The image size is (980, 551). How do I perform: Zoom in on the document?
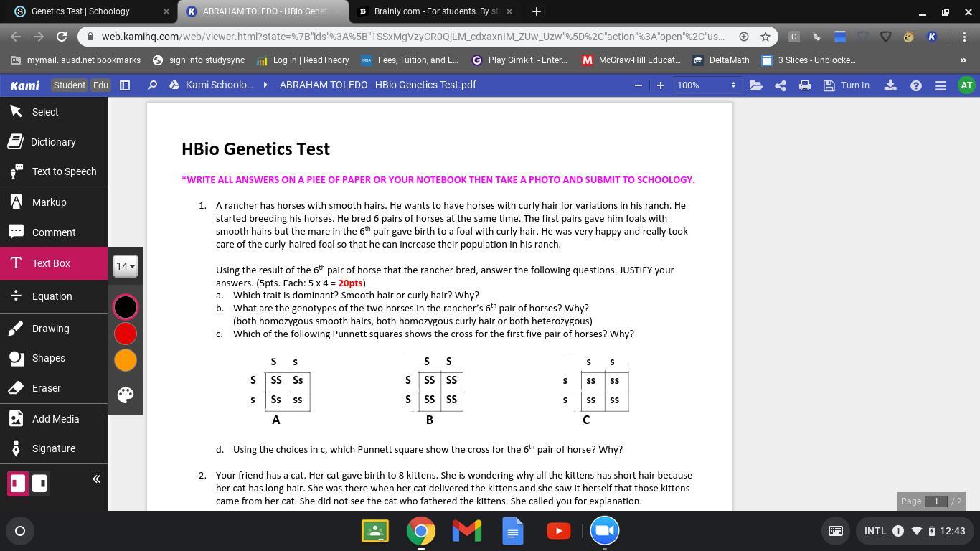661,85
